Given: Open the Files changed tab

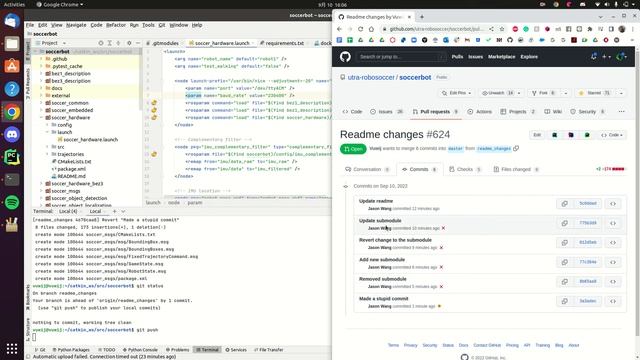Looking at the screenshot, I should 516,169.
